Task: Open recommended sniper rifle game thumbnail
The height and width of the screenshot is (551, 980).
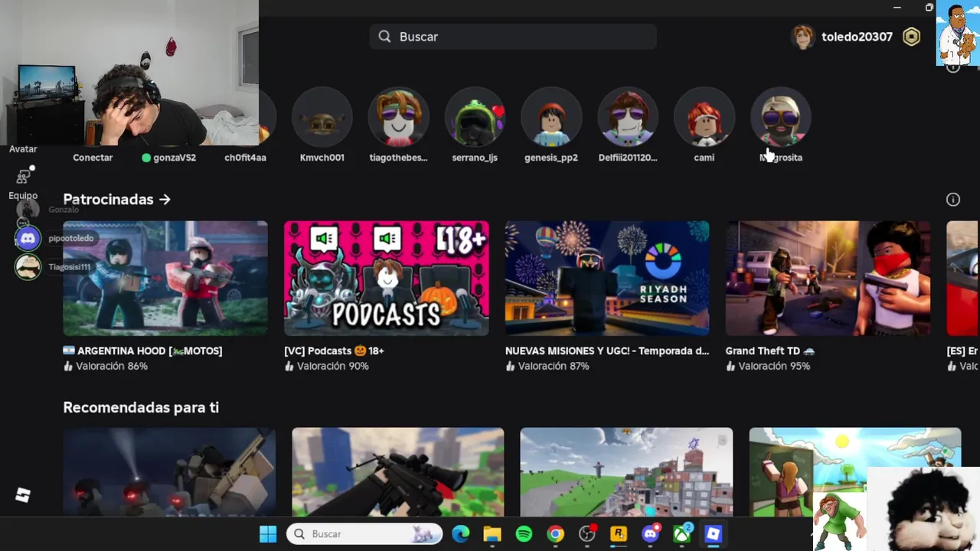Action: coord(398,472)
